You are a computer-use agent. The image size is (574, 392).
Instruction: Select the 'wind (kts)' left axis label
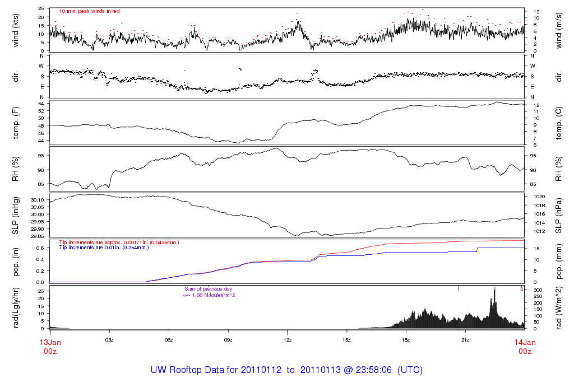pyautogui.click(x=16, y=30)
